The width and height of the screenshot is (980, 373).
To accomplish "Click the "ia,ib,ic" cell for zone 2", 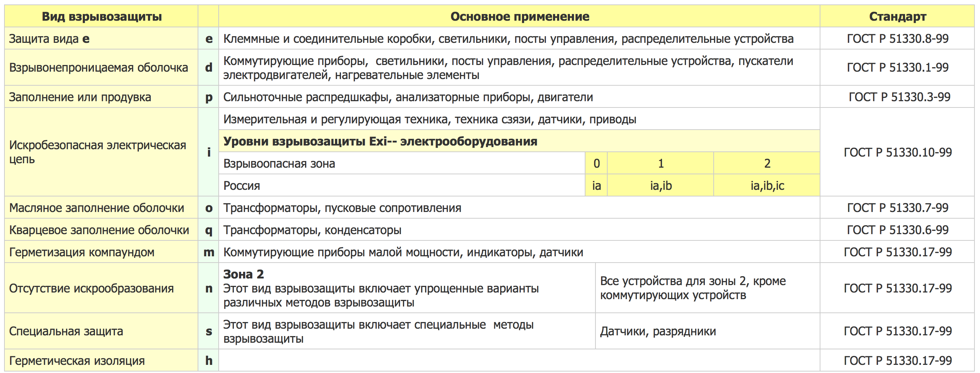I will (767, 185).
